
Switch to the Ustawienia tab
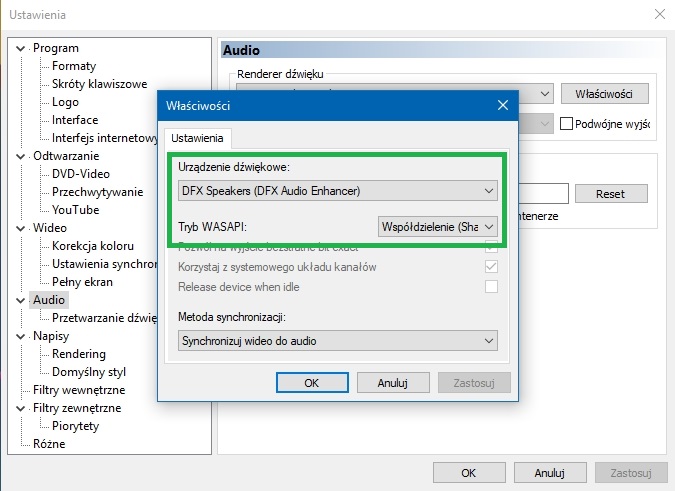(199, 137)
